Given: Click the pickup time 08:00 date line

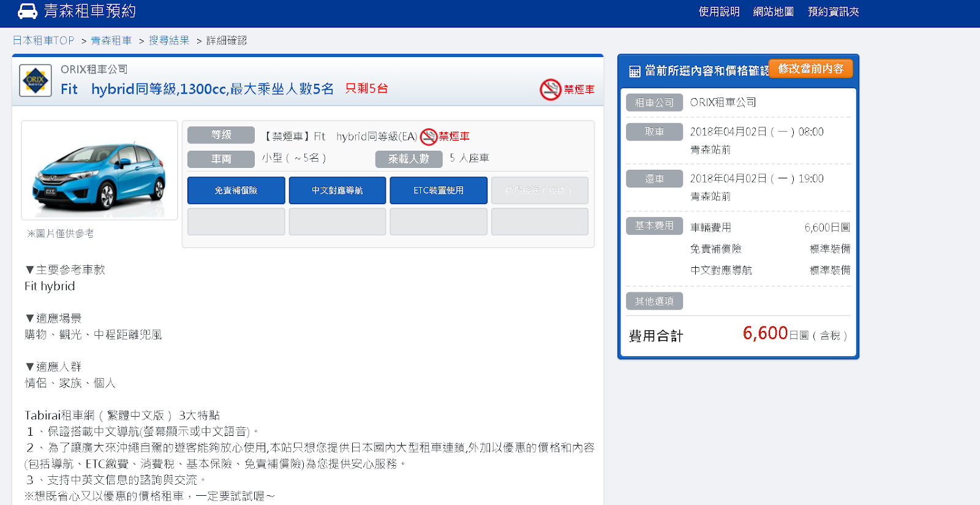Looking at the screenshot, I should coord(756,132).
